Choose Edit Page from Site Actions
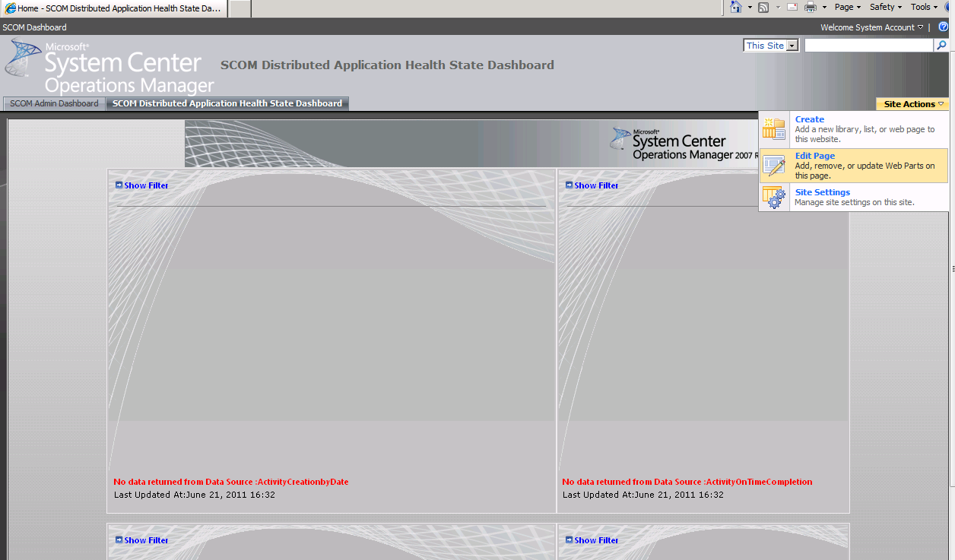This screenshot has height=560, width=955. (814, 156)
